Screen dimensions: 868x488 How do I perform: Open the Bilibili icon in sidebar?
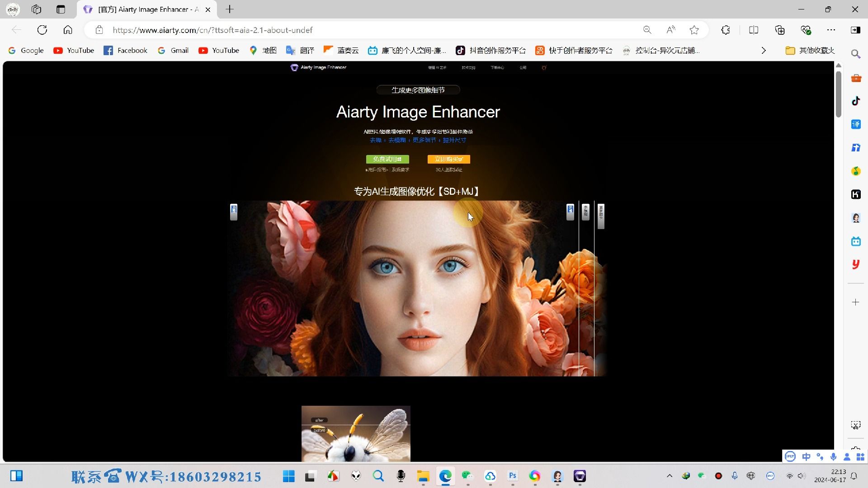coord(856,241)
